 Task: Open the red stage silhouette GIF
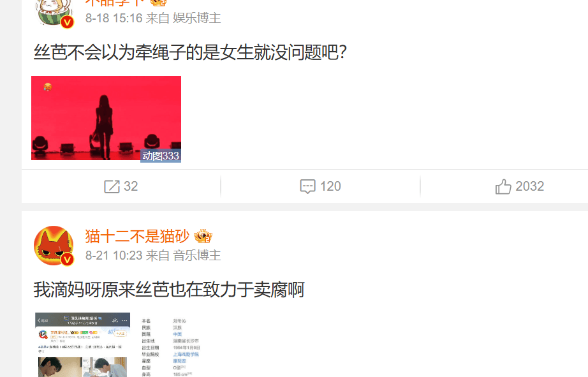pyautogui.click(x=106, y=118)
